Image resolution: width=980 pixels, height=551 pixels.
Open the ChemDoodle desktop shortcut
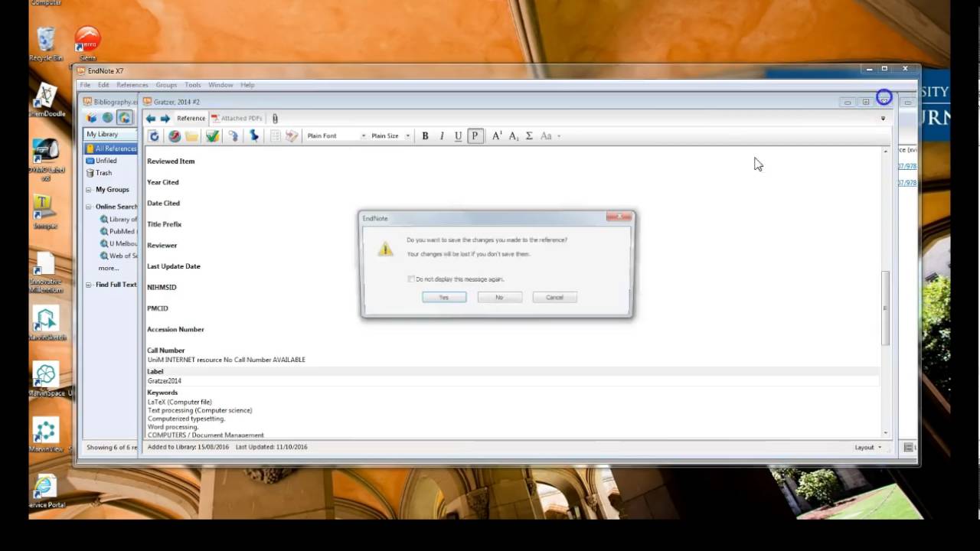click(46, 99)
